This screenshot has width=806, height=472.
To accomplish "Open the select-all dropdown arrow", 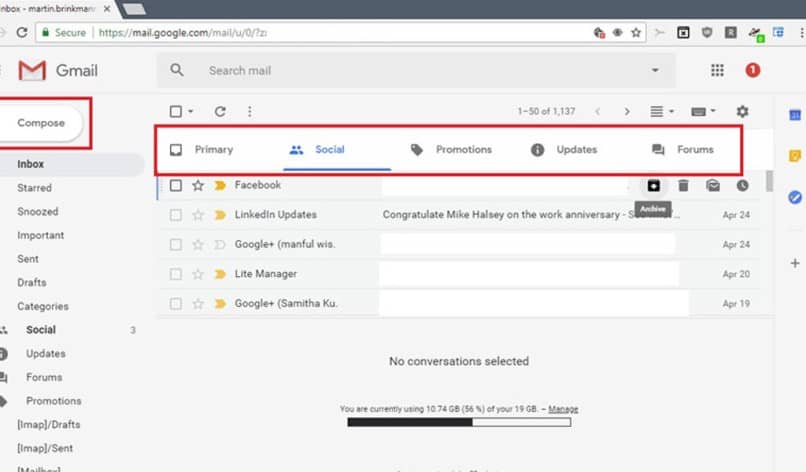I will [x=190, y=112].
